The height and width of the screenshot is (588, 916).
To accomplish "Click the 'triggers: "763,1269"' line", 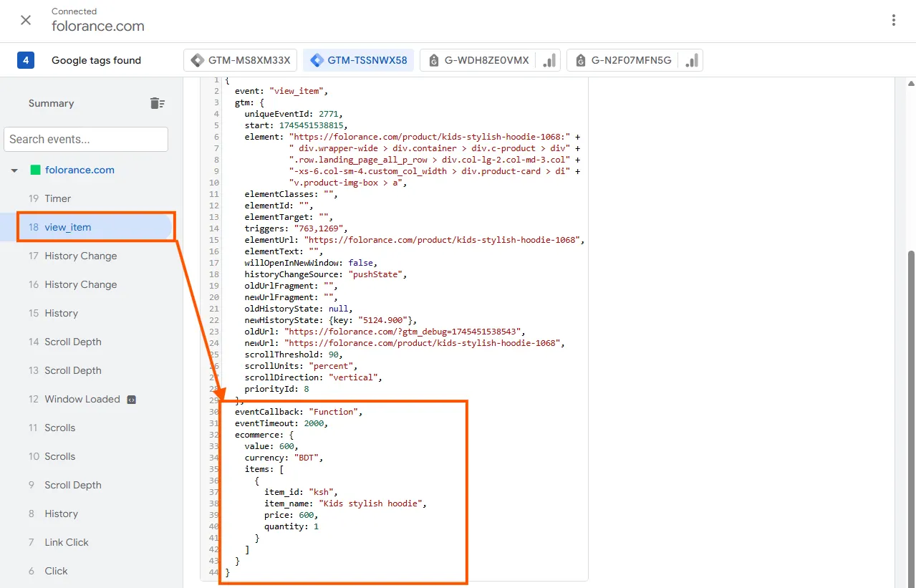I will pyautogui.click(x=296, y=228).
